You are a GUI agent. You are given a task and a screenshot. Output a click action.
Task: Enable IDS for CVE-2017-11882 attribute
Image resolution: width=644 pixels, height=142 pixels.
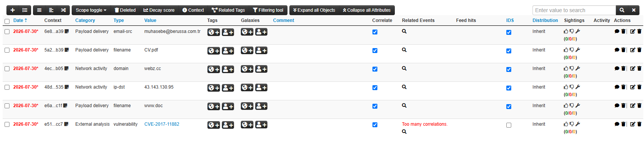tap(509, 125)
